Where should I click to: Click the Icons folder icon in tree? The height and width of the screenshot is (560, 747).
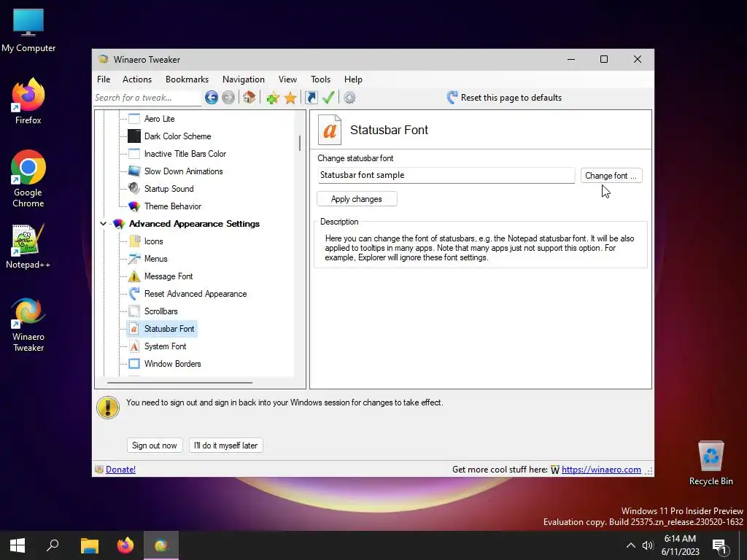134,241
